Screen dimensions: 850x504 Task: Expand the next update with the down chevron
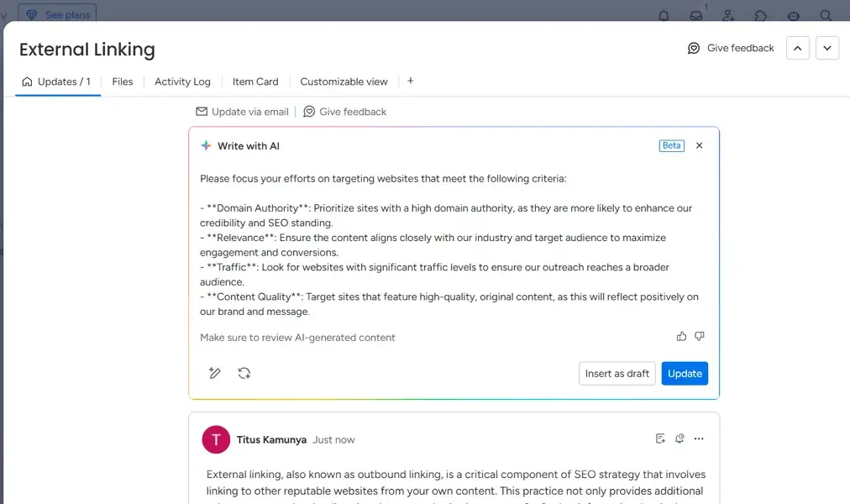coord(827,48)
